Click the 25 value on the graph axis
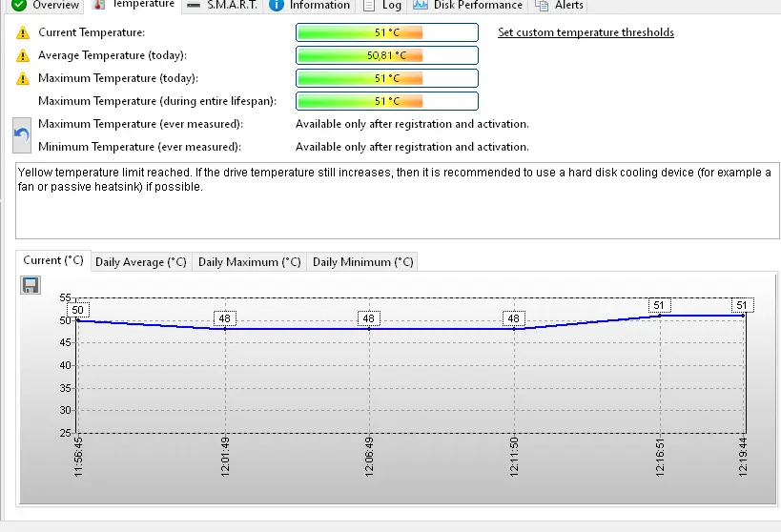Screen dimensions: 781x532 click(x=65, y=433)
